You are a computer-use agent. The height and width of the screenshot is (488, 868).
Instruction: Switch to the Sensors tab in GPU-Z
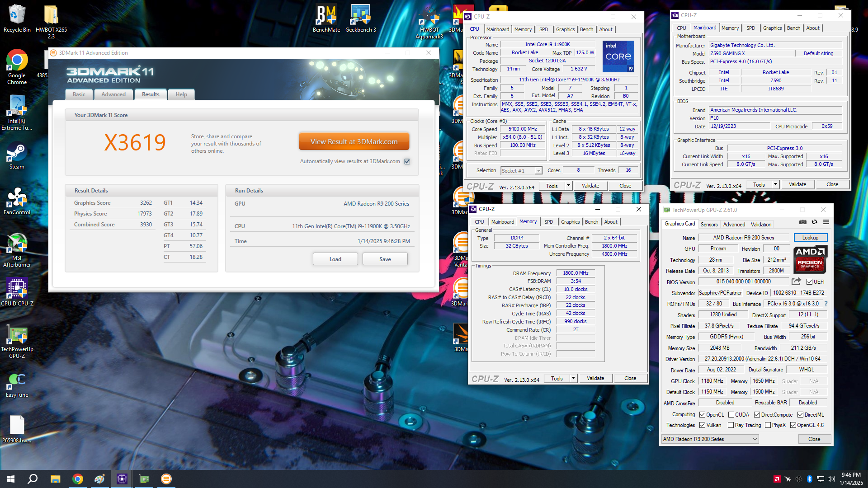point(709,225)
